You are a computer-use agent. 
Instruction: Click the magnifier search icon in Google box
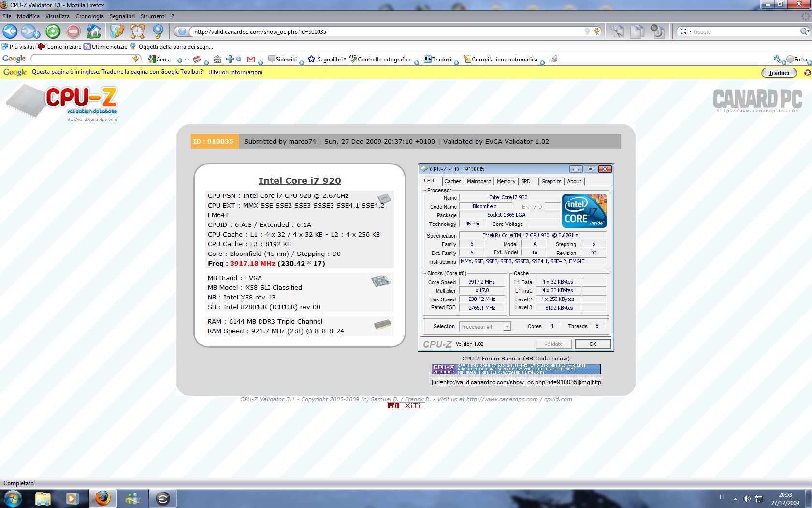tap(804, 31)
